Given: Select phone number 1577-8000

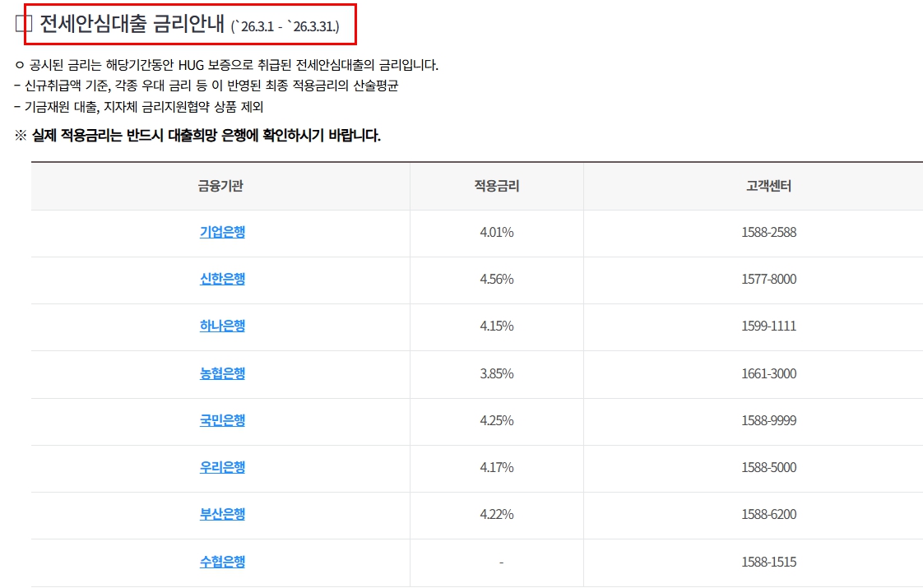Looking at the screenshot, I should [x=769, y=279].
